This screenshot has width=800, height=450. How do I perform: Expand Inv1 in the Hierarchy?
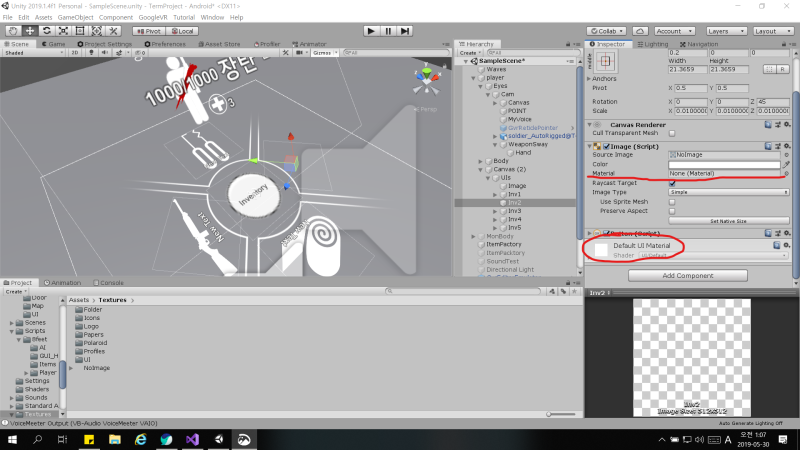pyautogui.click(x=495, y=194)
